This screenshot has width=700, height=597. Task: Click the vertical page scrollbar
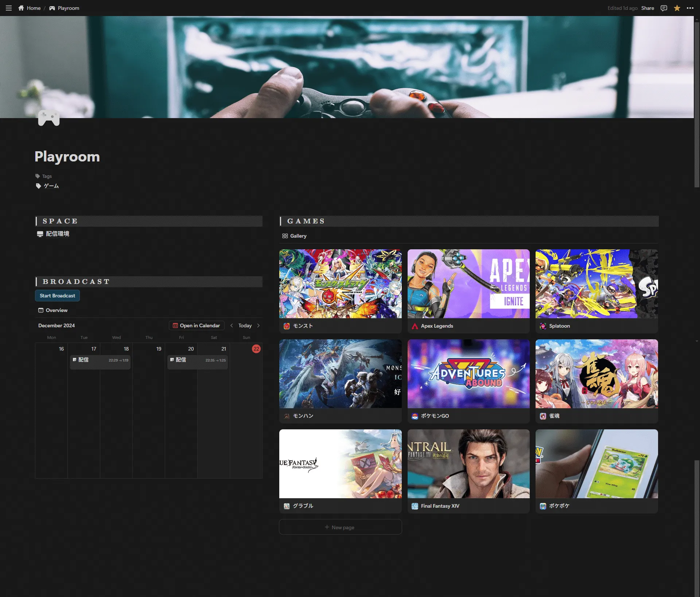[x=697, y=106]
